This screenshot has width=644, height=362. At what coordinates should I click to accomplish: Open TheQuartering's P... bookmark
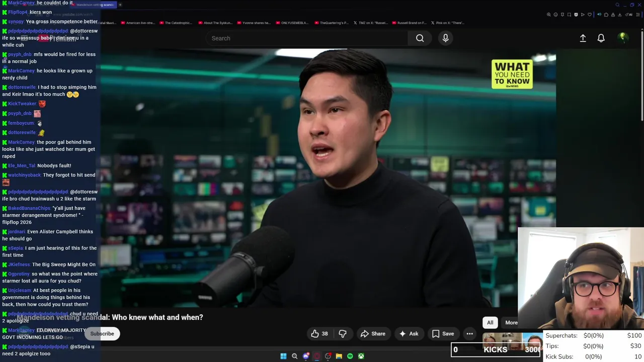(x=332, y=23)
